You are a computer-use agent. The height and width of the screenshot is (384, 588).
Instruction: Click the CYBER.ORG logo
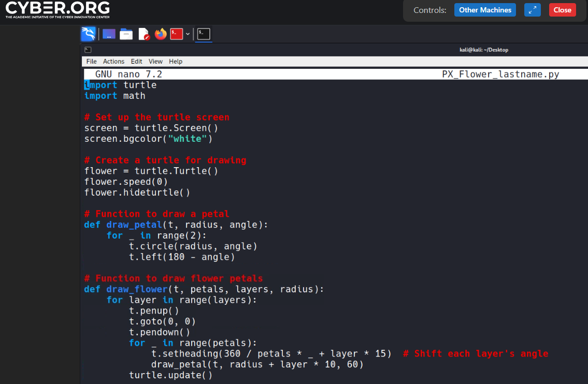click(x=58, y=10)
